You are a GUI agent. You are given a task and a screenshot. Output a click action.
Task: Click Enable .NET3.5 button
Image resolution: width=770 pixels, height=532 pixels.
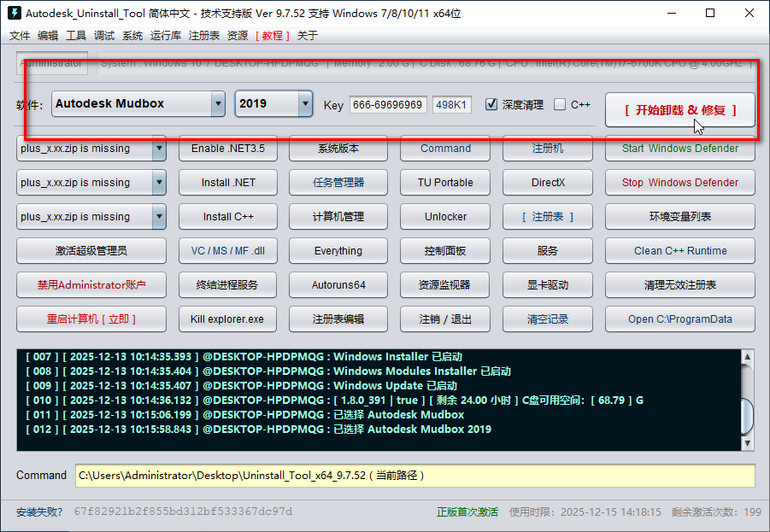(228, 149)
